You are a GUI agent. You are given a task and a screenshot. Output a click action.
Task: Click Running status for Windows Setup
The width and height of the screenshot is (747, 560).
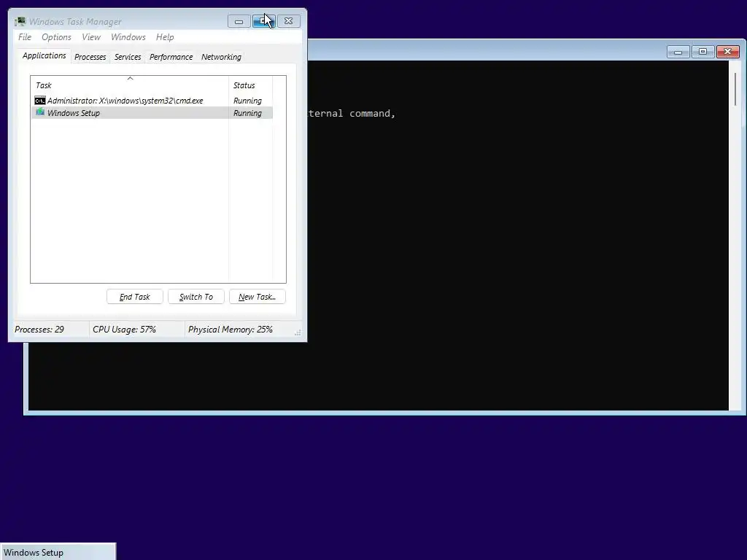click(247, 113)
